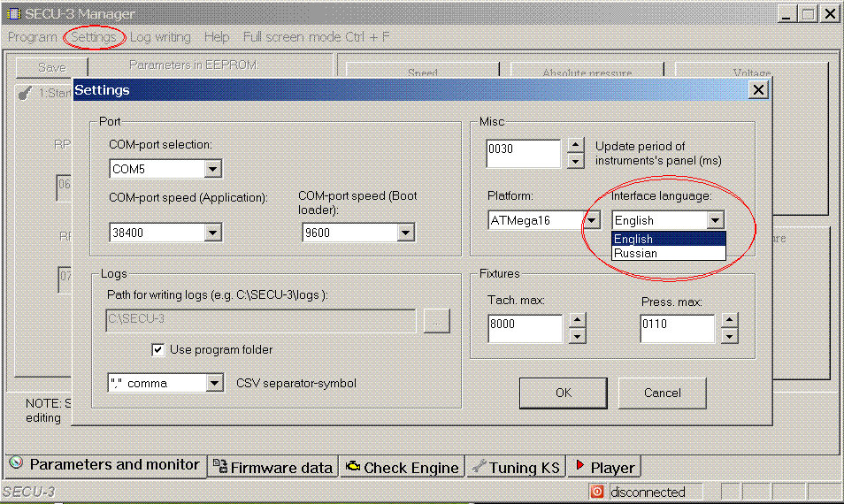Image resolution: width=844 pixels, height=504 pixels.
Task: Click the Tach. max input field
Action: (524, 328)
